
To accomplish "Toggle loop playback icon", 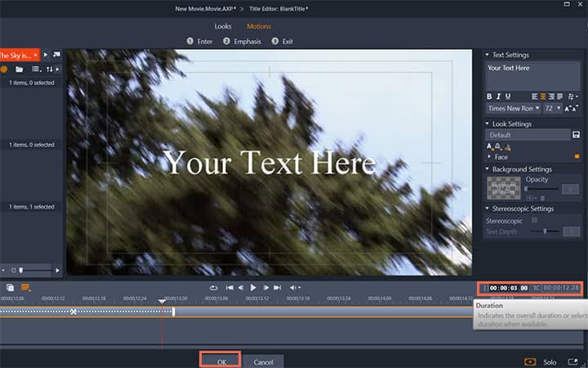I will pyautogui.click(x=213, y=288).
